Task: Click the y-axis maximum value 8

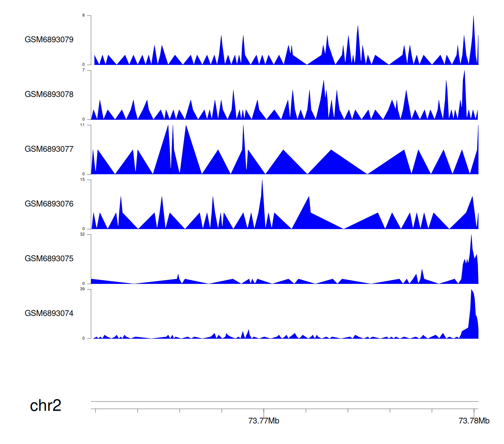Action: click(x=84, y=15)
